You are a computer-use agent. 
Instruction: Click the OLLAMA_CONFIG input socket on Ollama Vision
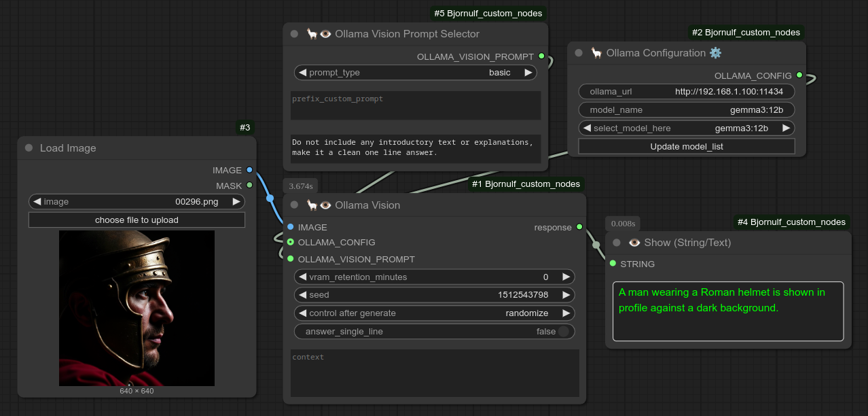coord(291,242)
